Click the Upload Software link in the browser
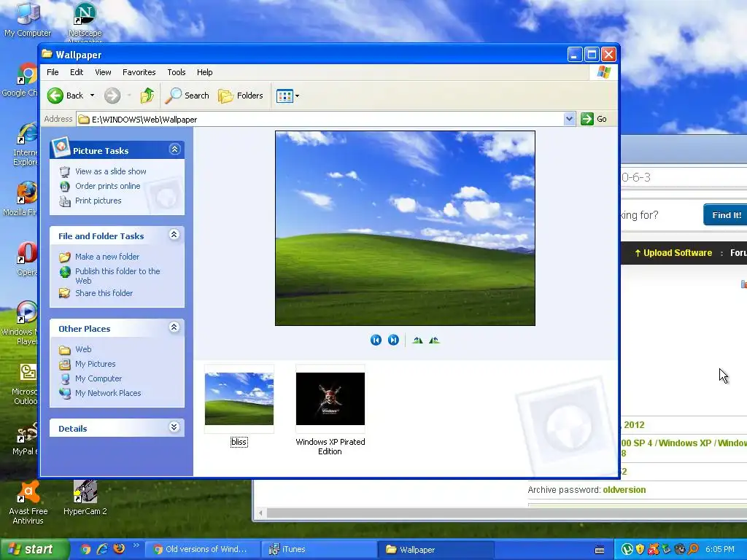747x560 pixels. tap(673, 253)
